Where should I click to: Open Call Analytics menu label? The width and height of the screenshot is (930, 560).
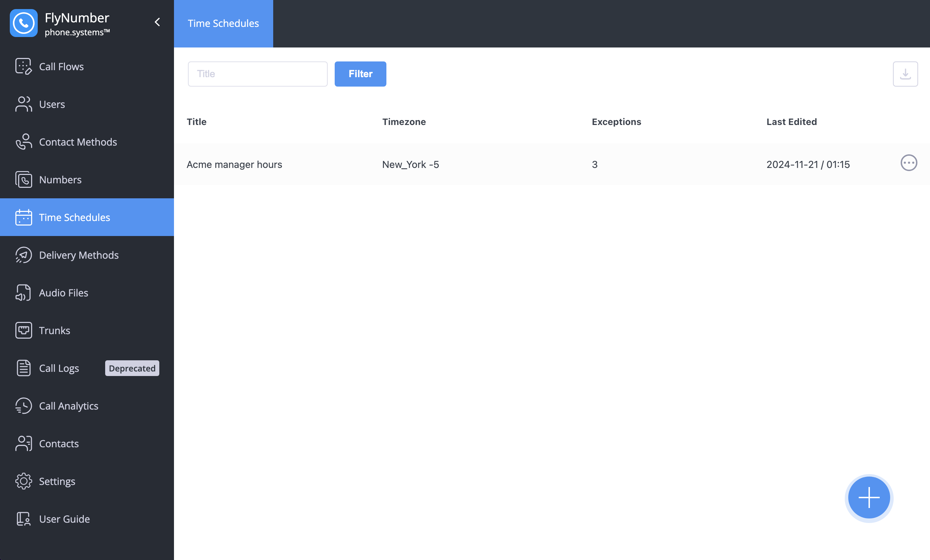coord(69,406)
